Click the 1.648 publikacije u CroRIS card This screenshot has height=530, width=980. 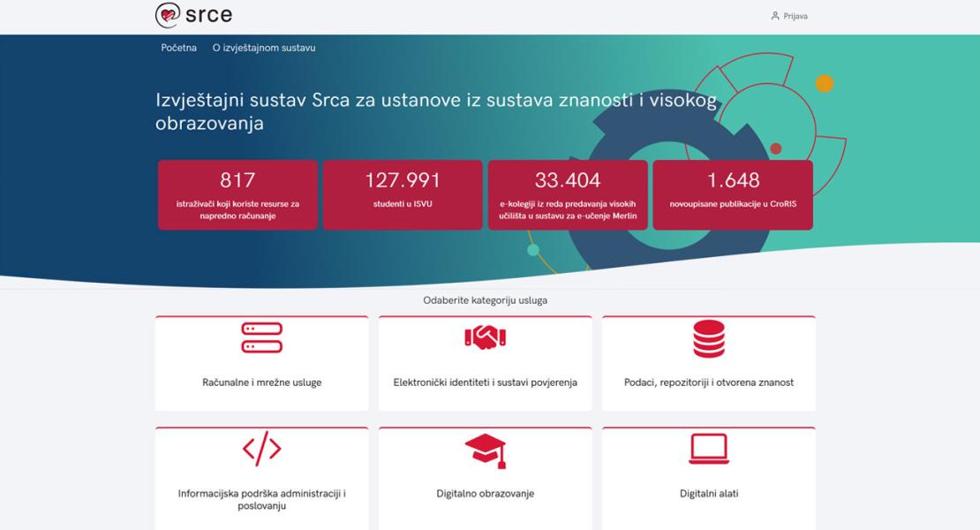tap(733, 195)
